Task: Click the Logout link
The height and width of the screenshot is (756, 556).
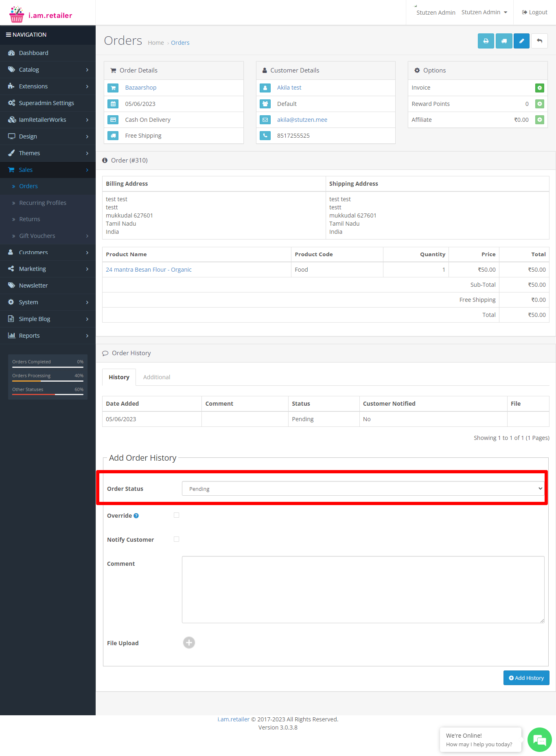Action: tap(534, 12)
